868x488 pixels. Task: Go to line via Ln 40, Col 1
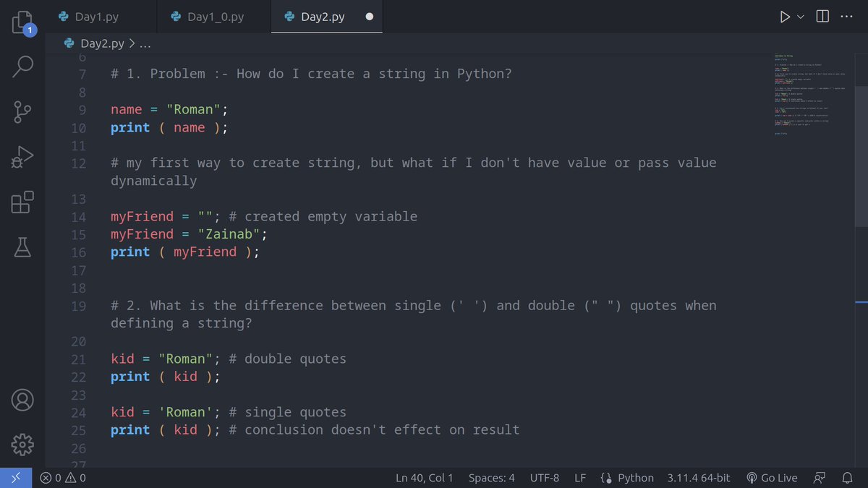click(425, 478)
